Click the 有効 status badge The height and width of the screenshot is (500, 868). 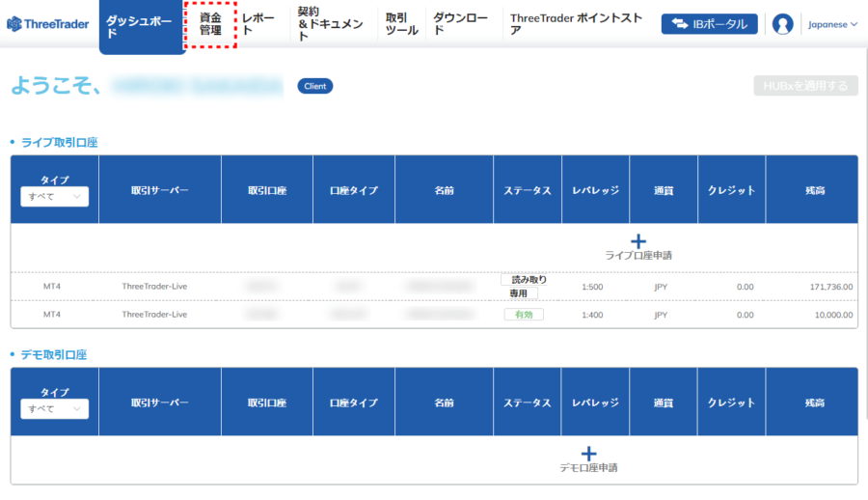point(524,315)
